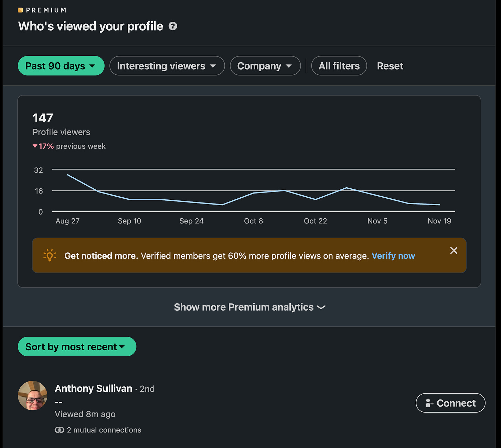Click the Profile viewers label
Screen dimensions: 501x448
pos(61,132)
